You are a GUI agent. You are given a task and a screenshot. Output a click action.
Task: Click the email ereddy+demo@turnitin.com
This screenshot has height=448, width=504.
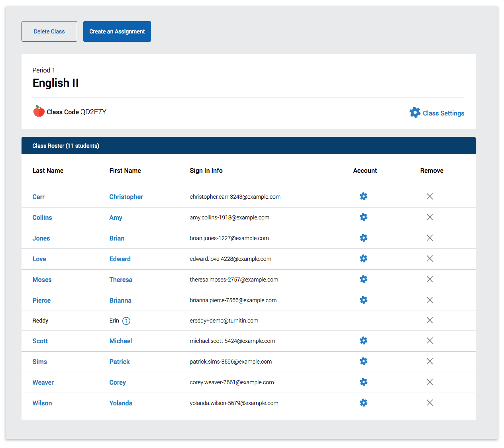[224, 321]
